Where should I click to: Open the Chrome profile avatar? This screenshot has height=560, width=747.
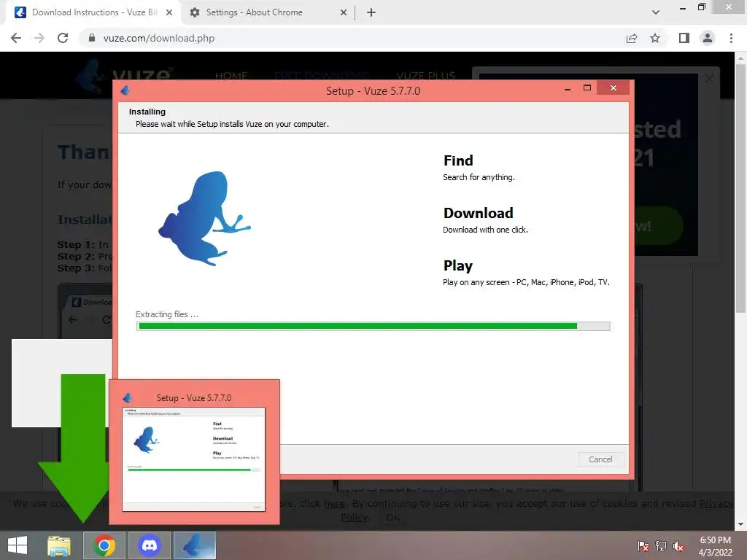pos(708,38)
